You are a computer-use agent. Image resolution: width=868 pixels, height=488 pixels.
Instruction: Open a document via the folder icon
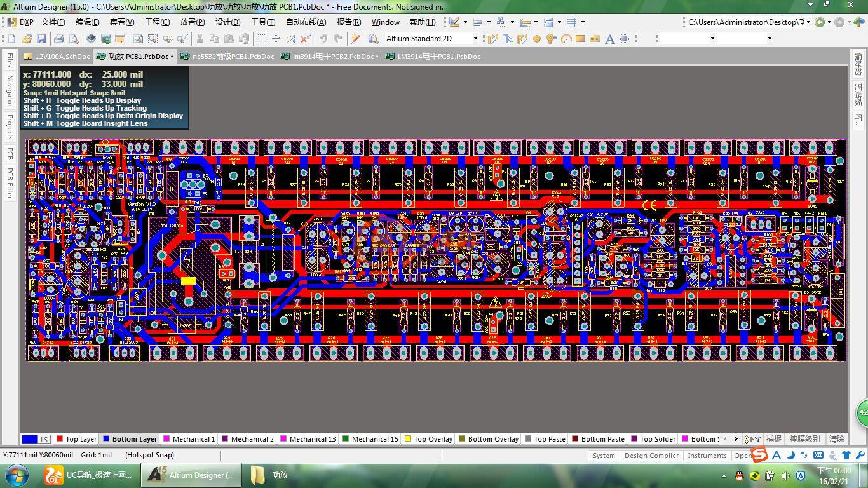tap(27, 39)
